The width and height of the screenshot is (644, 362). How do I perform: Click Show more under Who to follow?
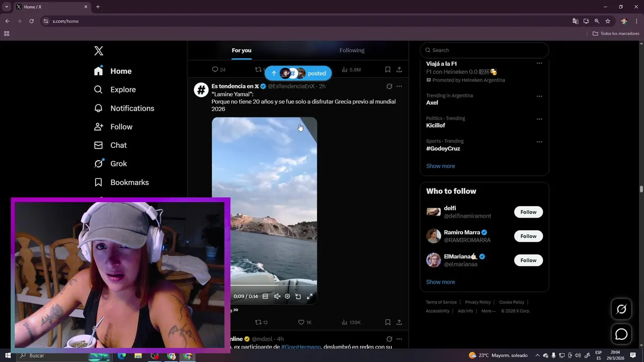click(x=440, y=282)
